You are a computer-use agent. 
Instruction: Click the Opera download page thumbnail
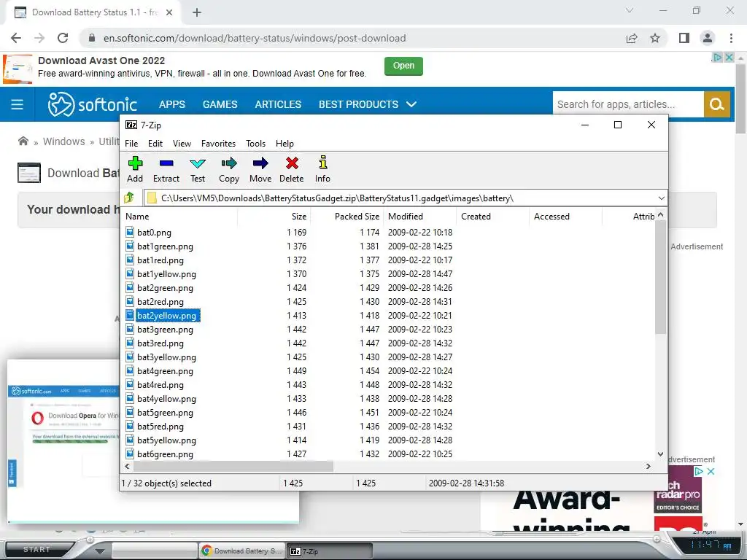[x=63, y=441]
